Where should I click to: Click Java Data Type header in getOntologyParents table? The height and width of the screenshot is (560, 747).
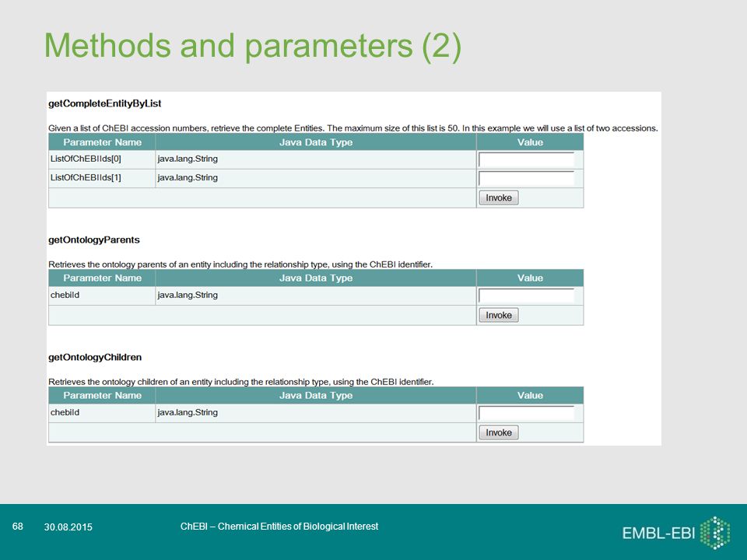pyautogui.click(x=315, y=278)
